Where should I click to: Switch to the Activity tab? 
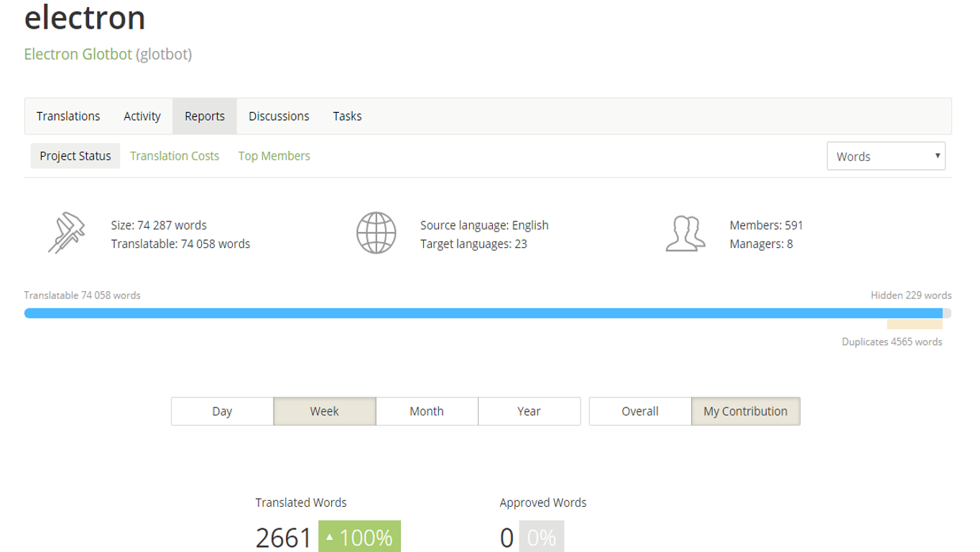click(142, 116)
